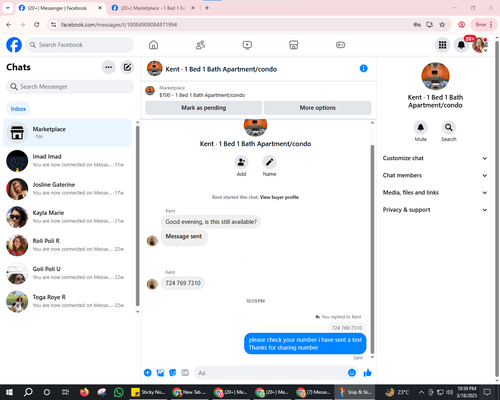
Task: Open the emoji picker
Action: [x=352, y=373]
